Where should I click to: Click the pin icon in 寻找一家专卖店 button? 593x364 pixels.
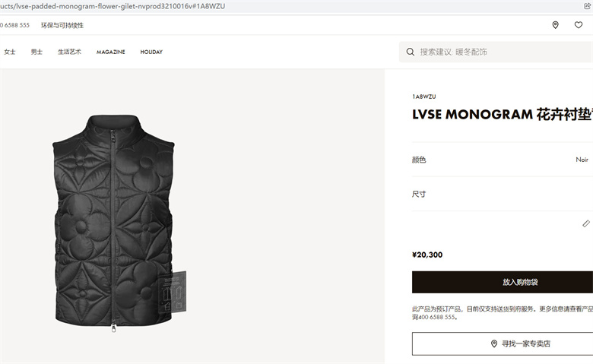pos(494,343)
